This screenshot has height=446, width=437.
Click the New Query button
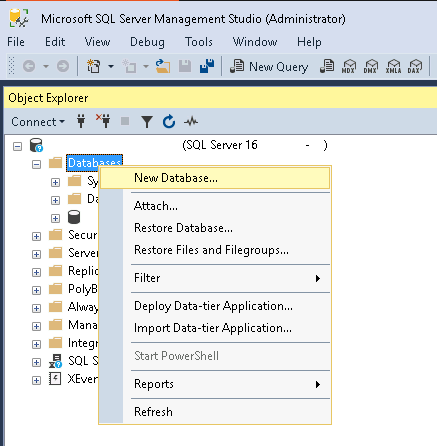[x=269, y=67]
